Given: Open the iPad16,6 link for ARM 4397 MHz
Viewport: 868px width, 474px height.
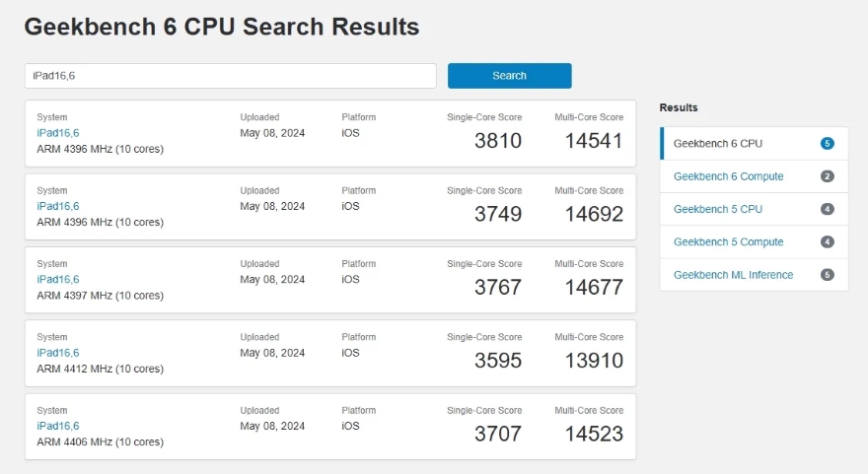Looking at the screenshot, I should [57, 280].
